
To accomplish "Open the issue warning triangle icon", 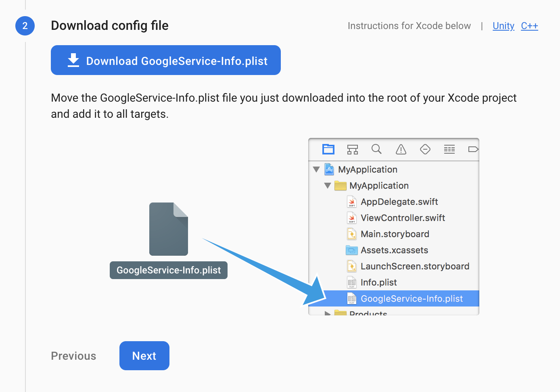I will 401,149.
